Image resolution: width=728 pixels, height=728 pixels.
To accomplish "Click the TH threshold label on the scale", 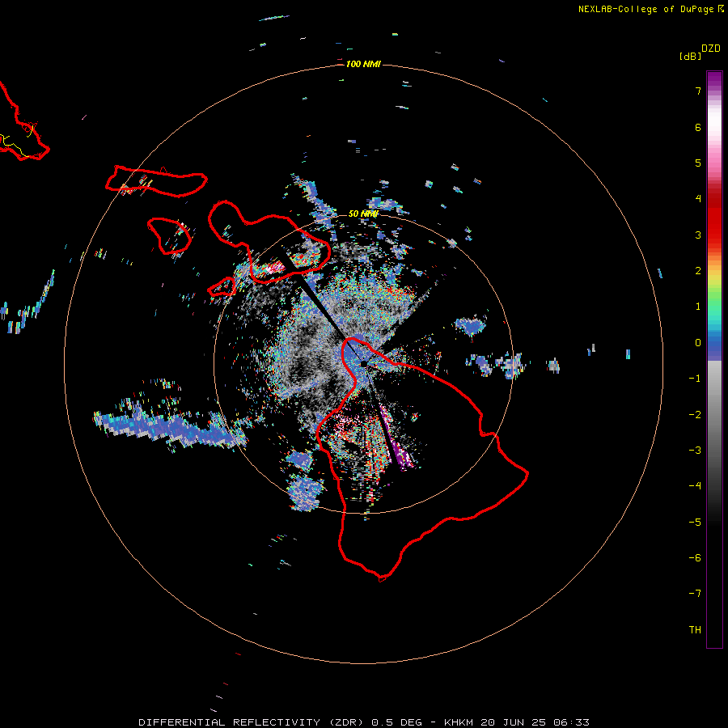I will [695, 630].
